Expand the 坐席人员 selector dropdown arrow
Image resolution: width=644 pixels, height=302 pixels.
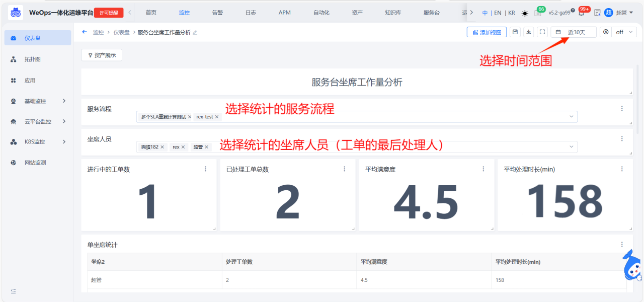pos(571,147)
